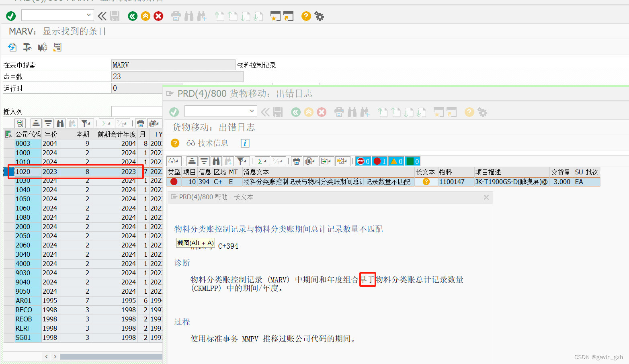The image size is (629, 364).
Task: Print the goods movement error log
Action: [x=297, y=161]
